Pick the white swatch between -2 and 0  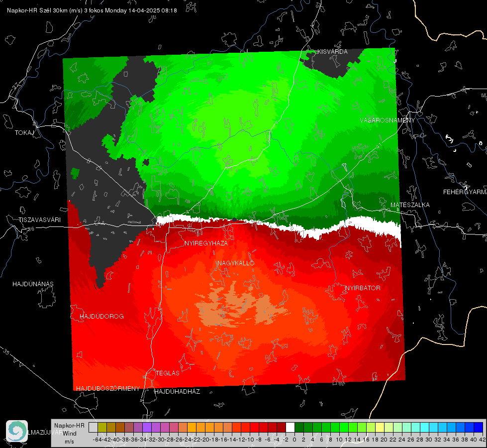point(290,428)
